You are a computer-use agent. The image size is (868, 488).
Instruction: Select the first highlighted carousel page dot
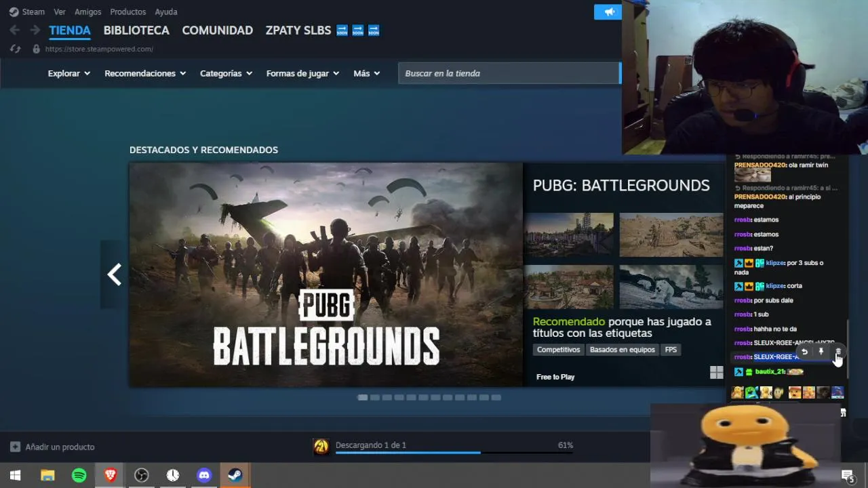pyautogui.click(x=363, y=397)
